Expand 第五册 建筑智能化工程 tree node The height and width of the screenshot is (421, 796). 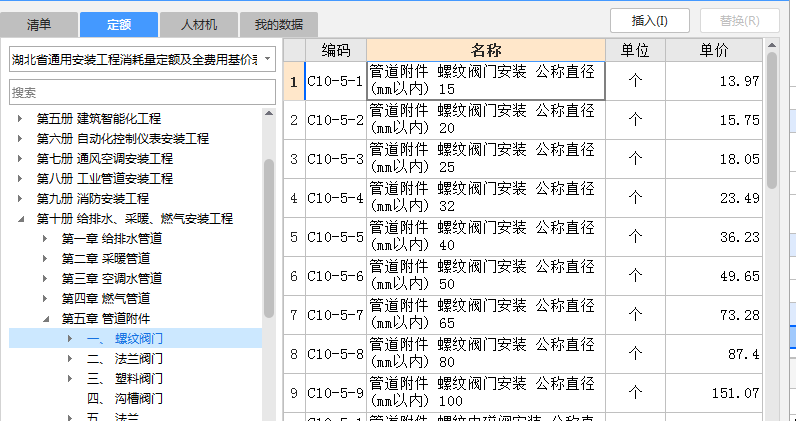tap(20, 118)
